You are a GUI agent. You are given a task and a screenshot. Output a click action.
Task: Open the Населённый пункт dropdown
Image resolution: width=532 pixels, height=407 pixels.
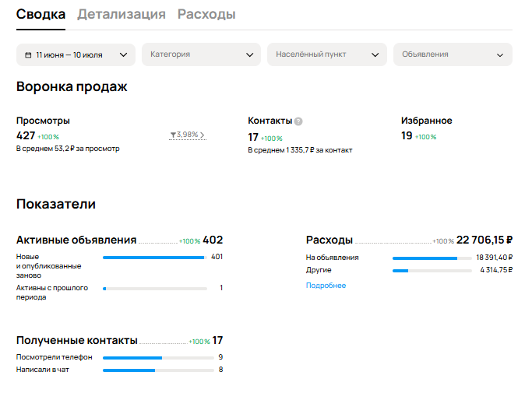[327, 54]
